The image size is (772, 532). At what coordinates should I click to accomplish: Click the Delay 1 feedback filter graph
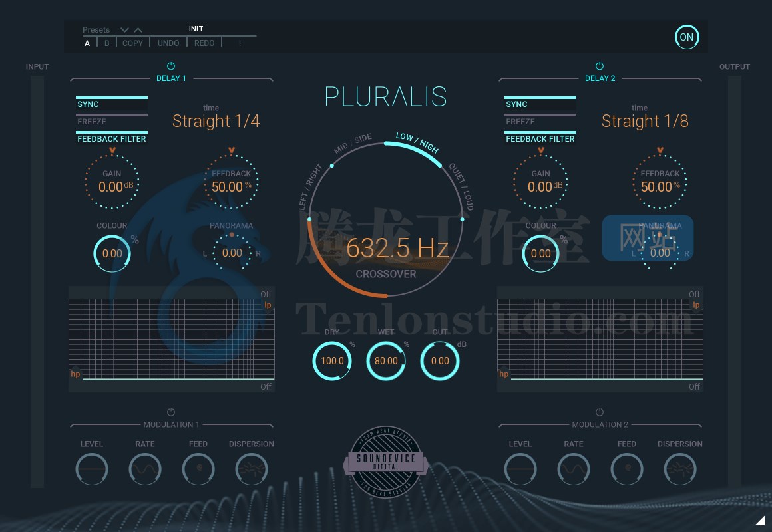[x=171, y=339]
